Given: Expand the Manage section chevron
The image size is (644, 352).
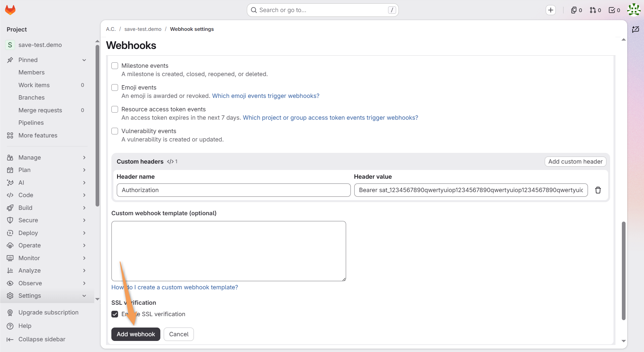Looking at the screenshot, I should [x=84, y=158].
